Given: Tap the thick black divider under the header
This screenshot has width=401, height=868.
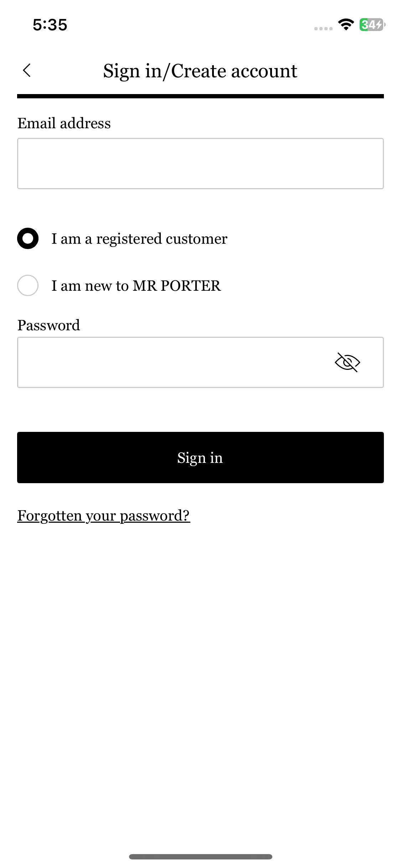Looking at the screenshot, I should pos(200,96).
